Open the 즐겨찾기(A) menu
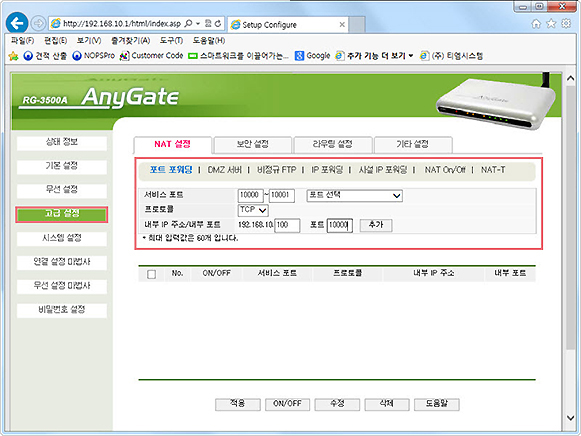 (130, 41)
